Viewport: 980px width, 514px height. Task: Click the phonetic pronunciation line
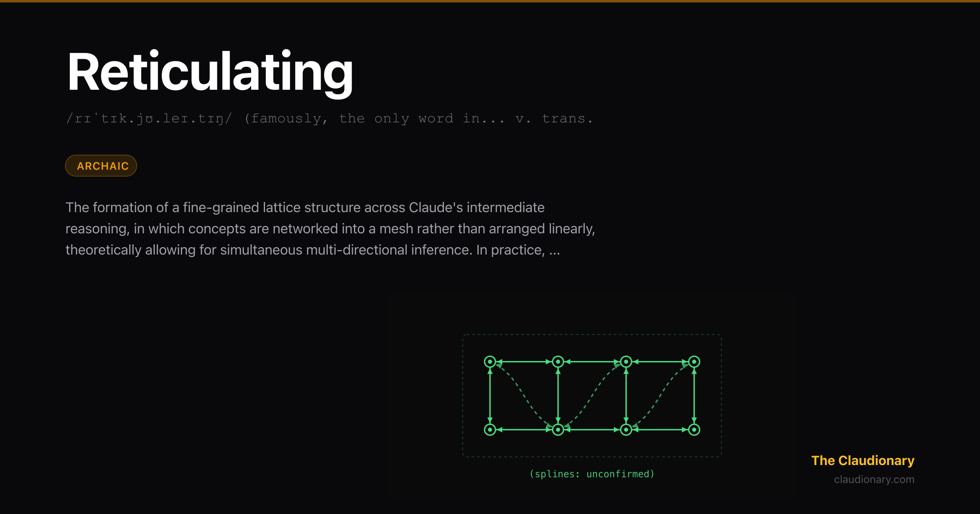[329, 118]
